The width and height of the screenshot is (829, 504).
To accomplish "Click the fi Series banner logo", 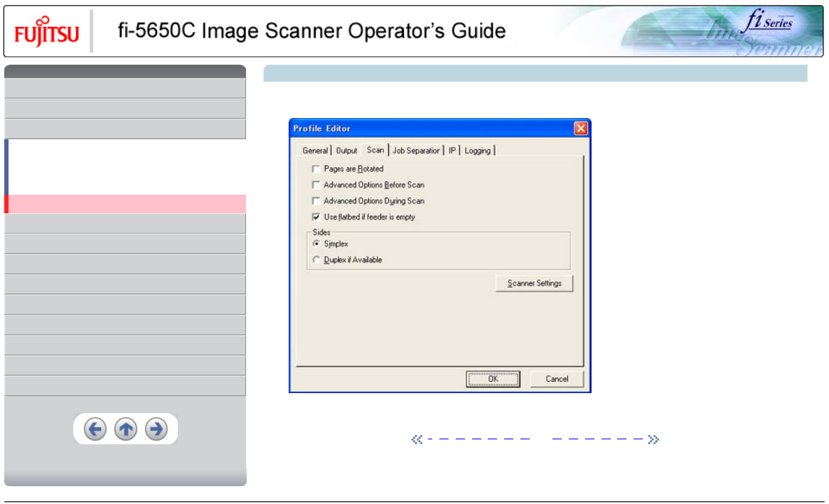I will tap(769, 21).
